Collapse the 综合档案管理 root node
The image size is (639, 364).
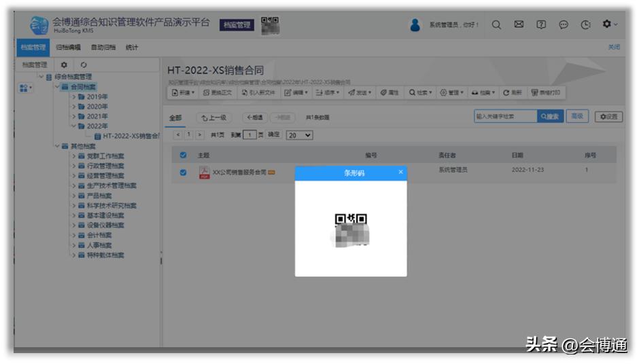point(41,76)
